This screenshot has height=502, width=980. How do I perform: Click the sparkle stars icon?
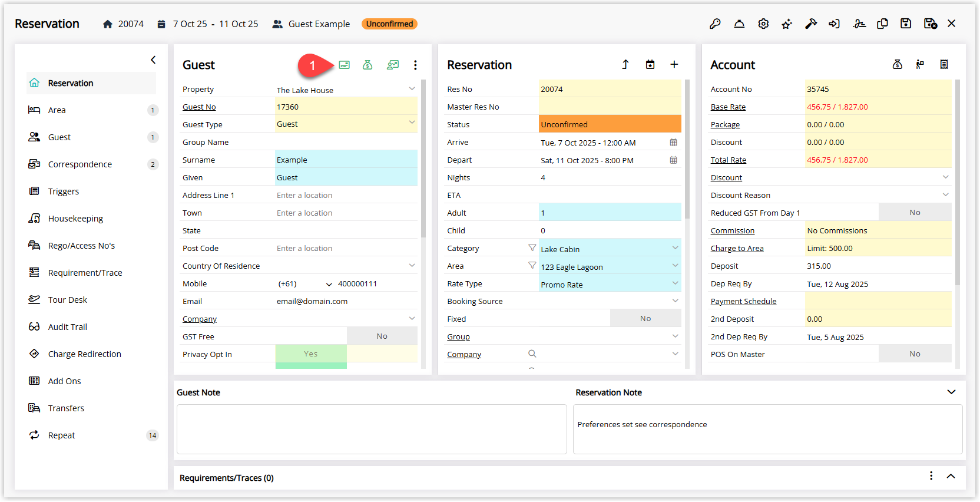(787, 24)
